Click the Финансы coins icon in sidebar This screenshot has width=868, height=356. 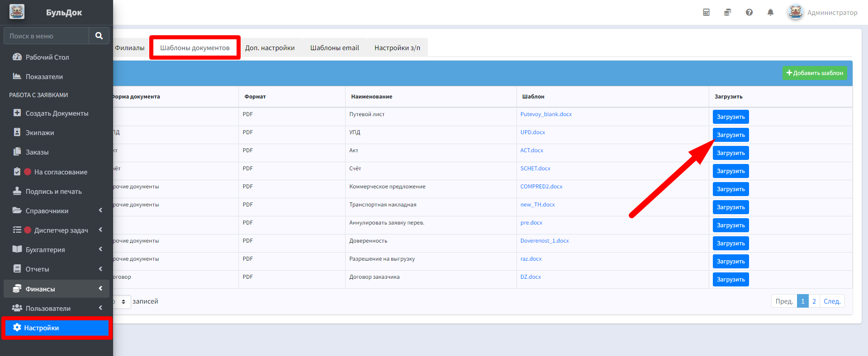[17, 289]
